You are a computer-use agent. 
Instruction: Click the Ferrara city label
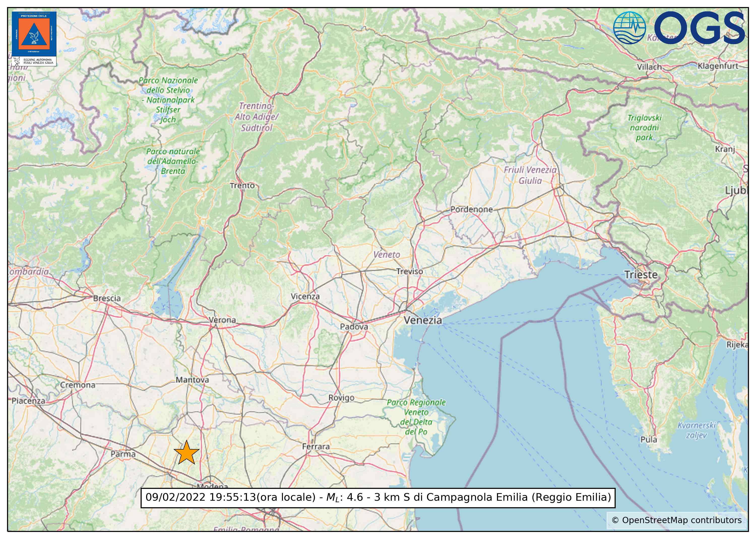pos(316,447)
